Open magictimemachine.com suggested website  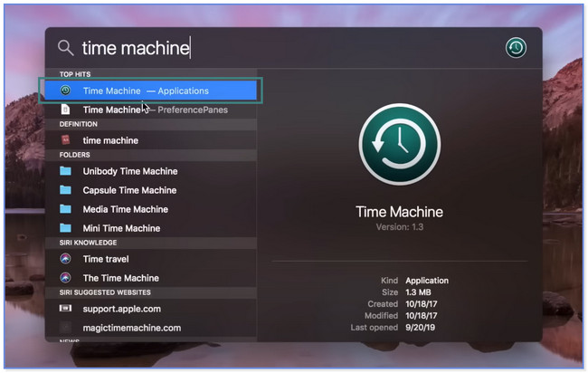[151, 328]
